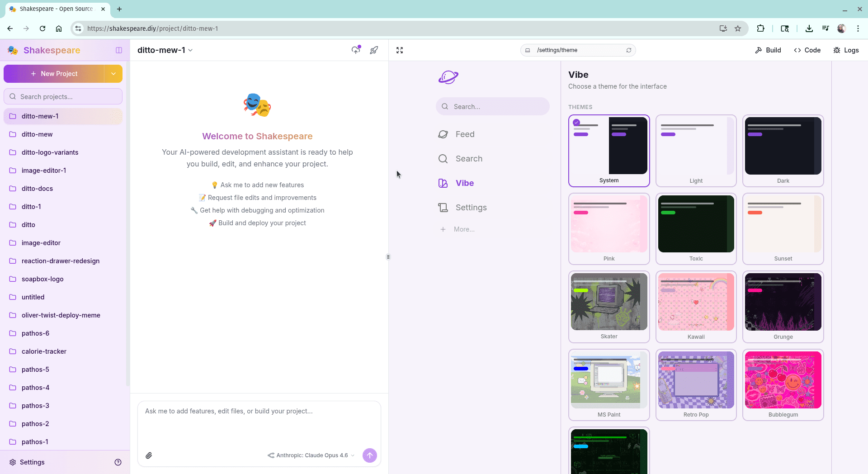This screenshot has height=474, width=868.
Task: Click the rocket launch icon
Action: pos(374,50)
